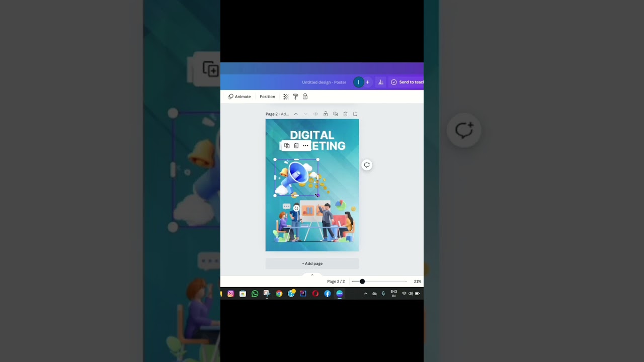The height and width of the screenshot is (362, 644).
Task: Switch ENG IN input language
Action: [x=394, y=294]
